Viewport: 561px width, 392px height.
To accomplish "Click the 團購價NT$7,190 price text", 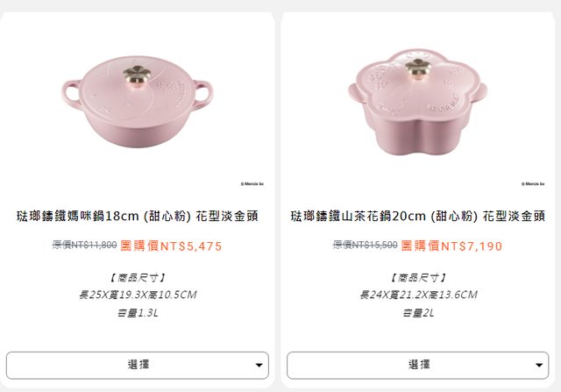I will [451, 246].
